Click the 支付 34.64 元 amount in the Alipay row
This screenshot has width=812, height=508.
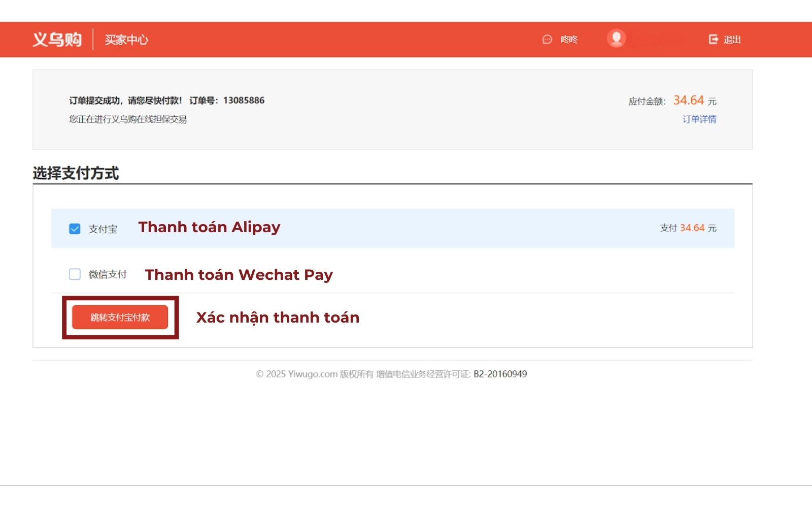(x=688, y=228)
